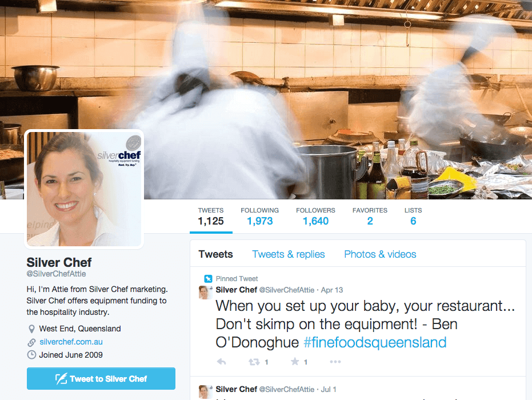
Task: Open the Tweets & replies tab
Action: (289, 254)
